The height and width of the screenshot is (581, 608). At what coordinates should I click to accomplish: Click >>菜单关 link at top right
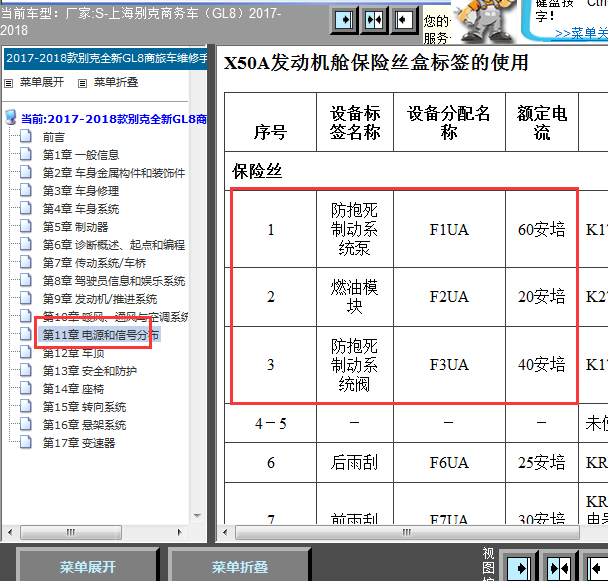(x=581, y=33)
